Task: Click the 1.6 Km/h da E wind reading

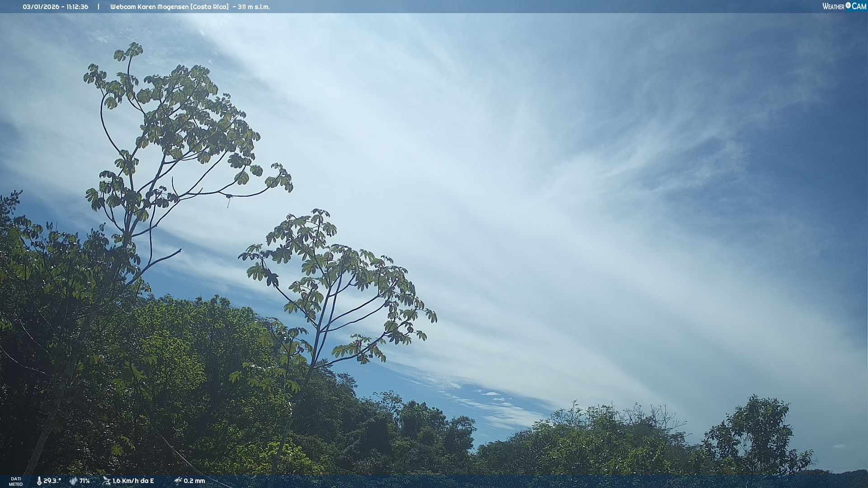Action: pos(133,481)
